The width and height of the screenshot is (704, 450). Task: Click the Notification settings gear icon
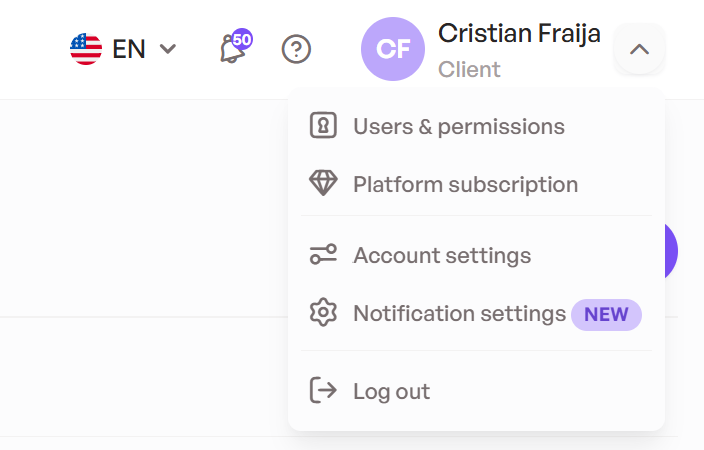click(x=323, y=312)
